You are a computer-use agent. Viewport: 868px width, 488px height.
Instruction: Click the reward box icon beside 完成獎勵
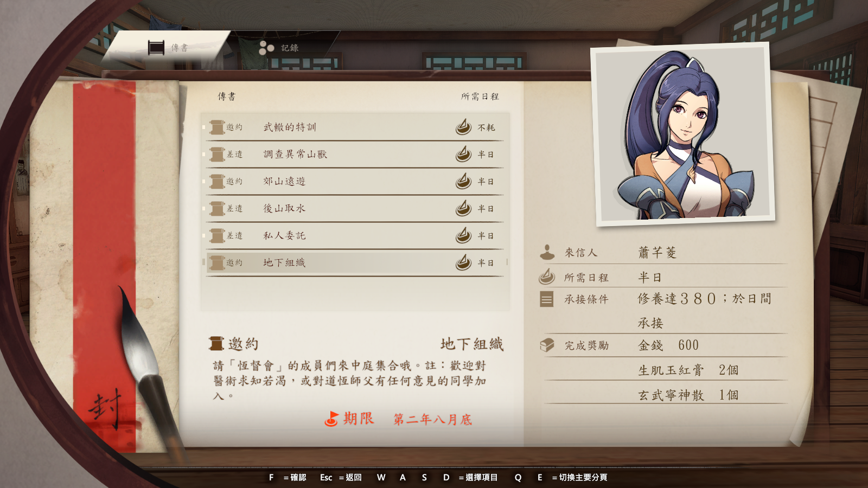point(547,345)
